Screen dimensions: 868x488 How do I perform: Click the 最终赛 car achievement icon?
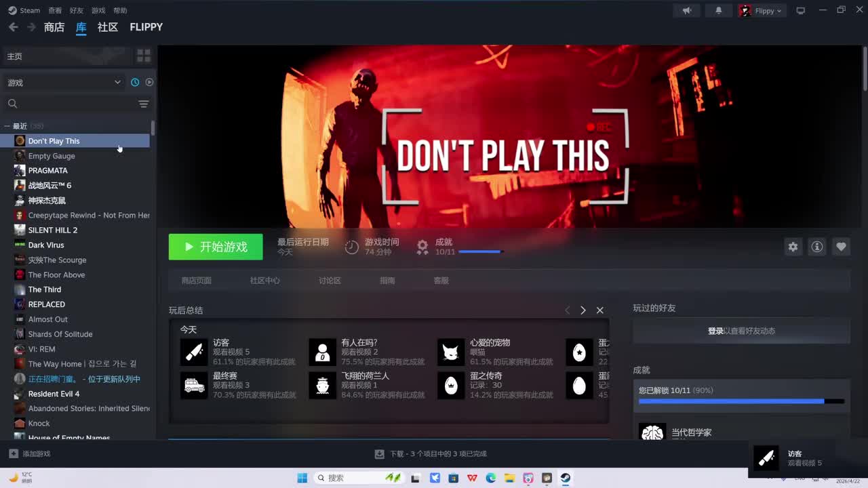coord(194,386)
